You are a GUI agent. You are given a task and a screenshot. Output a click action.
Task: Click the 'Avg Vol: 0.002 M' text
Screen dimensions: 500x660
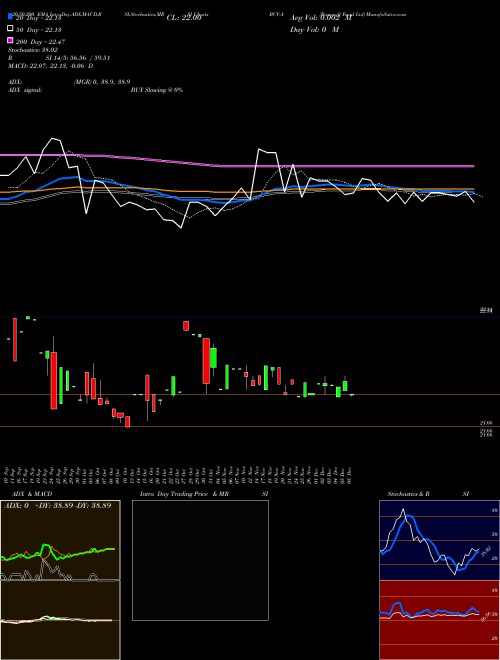pos(320,18)
